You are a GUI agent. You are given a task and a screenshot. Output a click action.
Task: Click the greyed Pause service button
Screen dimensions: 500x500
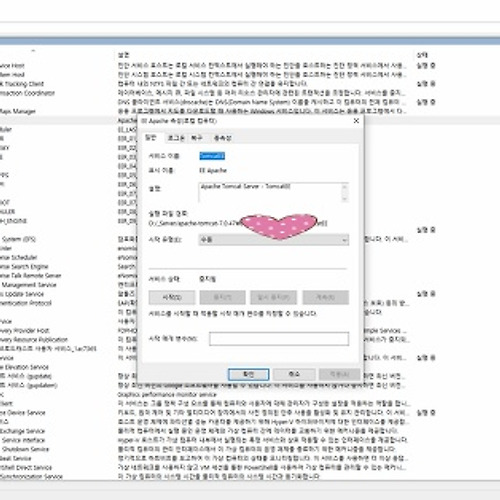click(273, 297)
